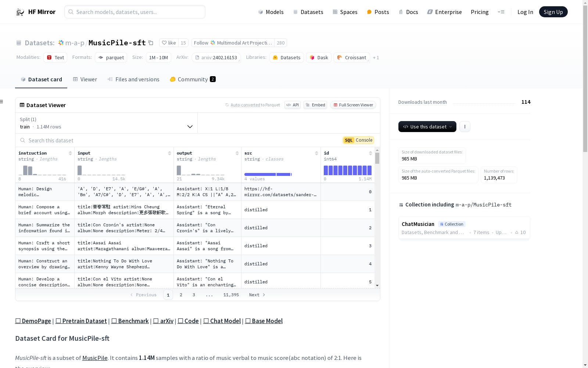Click the table vertical scrollbar thumb
588x368 pixels.
(377, 158)
